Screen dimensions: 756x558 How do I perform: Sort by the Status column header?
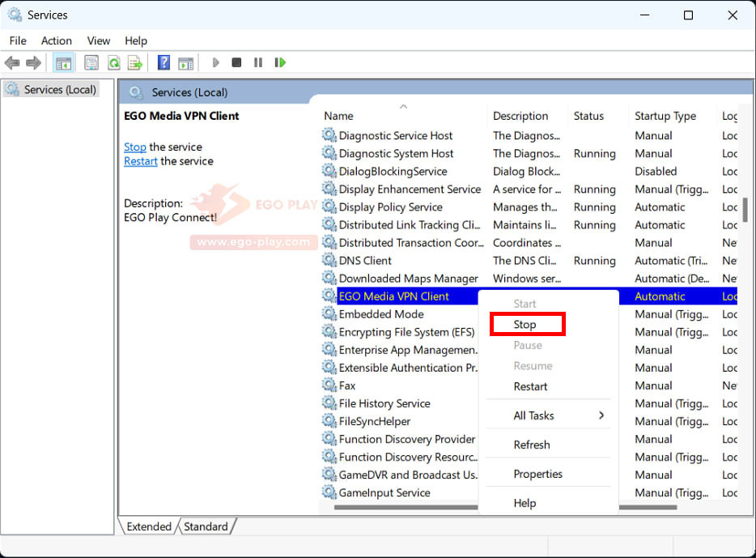tap(588, 117)
